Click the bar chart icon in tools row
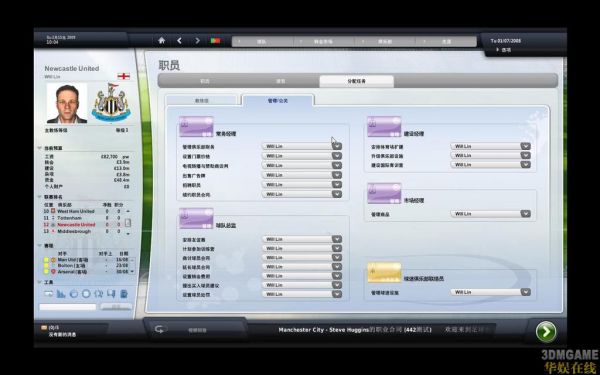This screenshot has height=375, width=600. 61,294
